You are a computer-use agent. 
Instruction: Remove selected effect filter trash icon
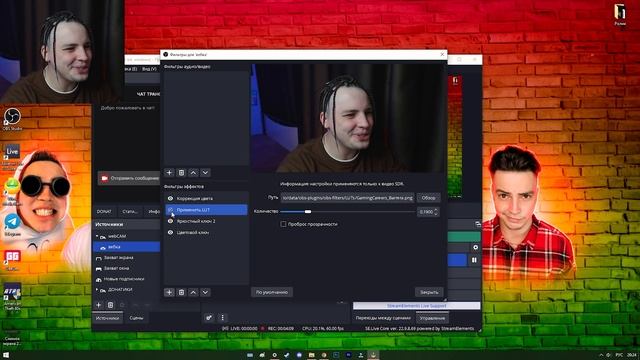click(181, 292)
